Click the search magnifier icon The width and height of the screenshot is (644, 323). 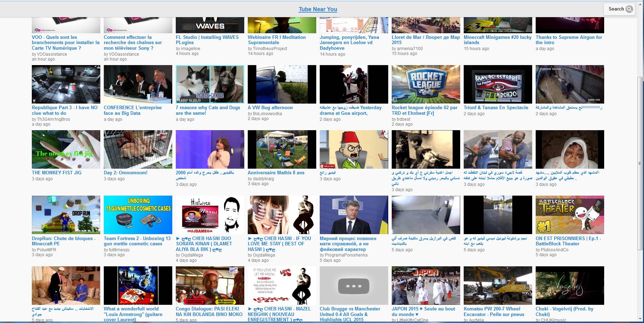click(x=629, y=9)
